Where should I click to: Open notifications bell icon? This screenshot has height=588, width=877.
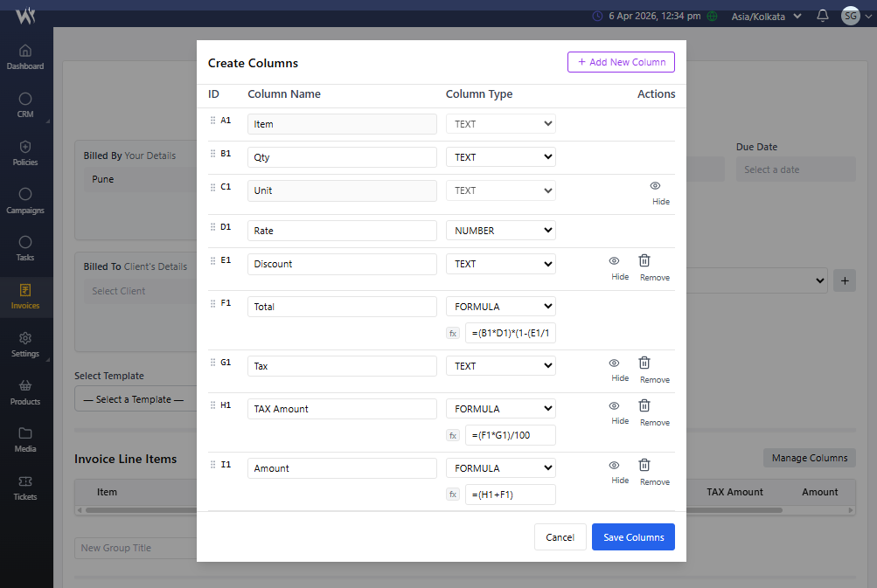pyautogui.click(x=822, y=16)
